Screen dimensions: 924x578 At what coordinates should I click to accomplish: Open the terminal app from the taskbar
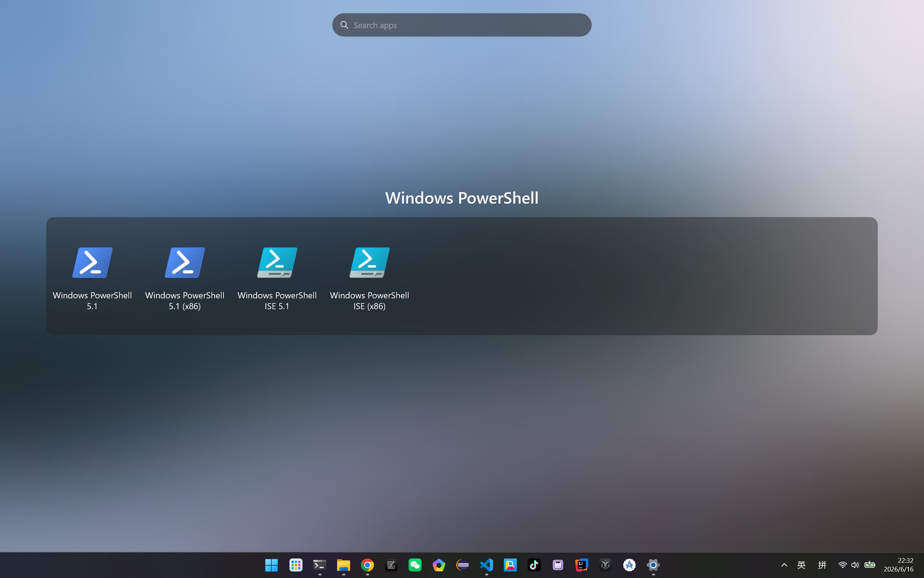pyautogui.click(x=319, y=565)
